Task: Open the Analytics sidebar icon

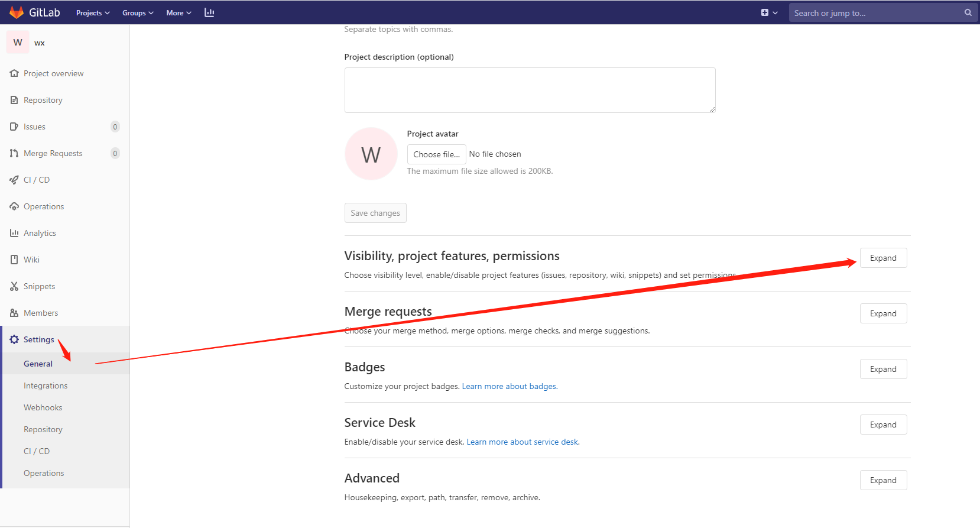Action: 14,232
